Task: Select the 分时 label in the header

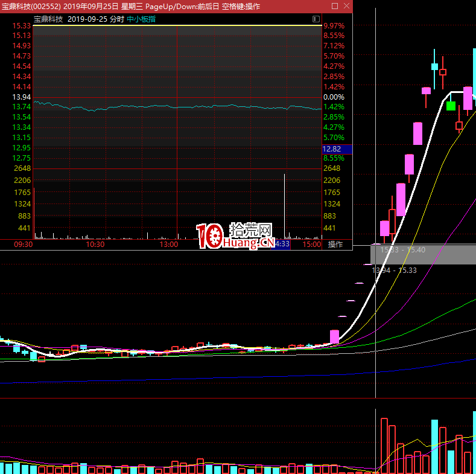Action: point(118,19)
